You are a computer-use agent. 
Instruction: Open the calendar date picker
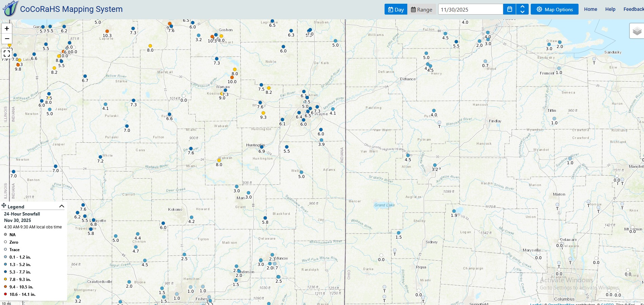point(509,9)
